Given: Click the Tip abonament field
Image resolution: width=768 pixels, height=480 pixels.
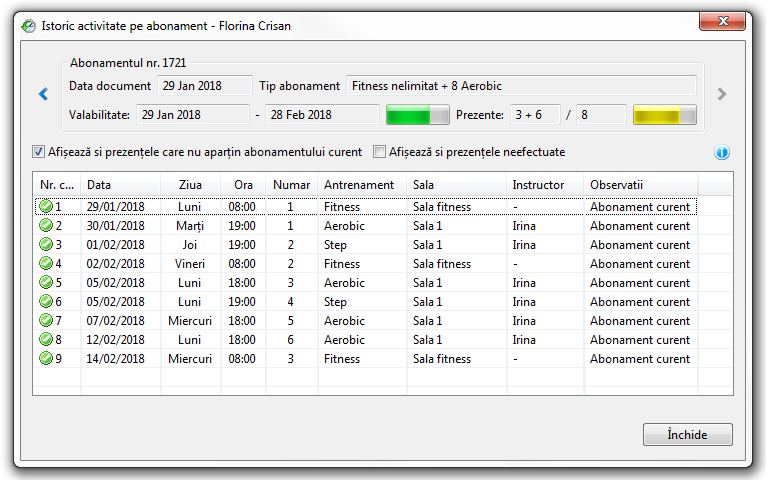Looking at the screenshot, I should [521, 86].
